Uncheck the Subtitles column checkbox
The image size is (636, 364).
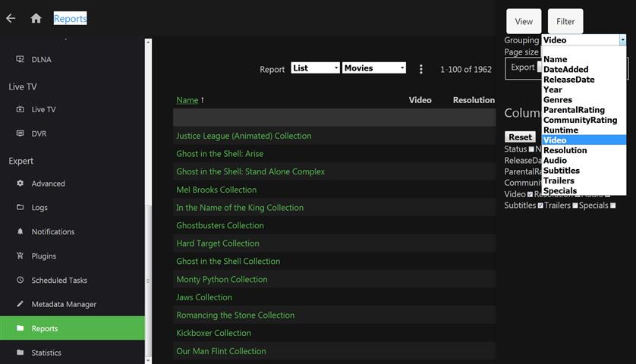click(540, 206)
